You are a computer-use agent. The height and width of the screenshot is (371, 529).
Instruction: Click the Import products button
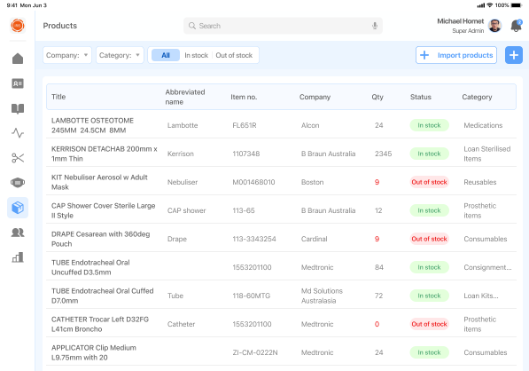click(x=456, y=55)
